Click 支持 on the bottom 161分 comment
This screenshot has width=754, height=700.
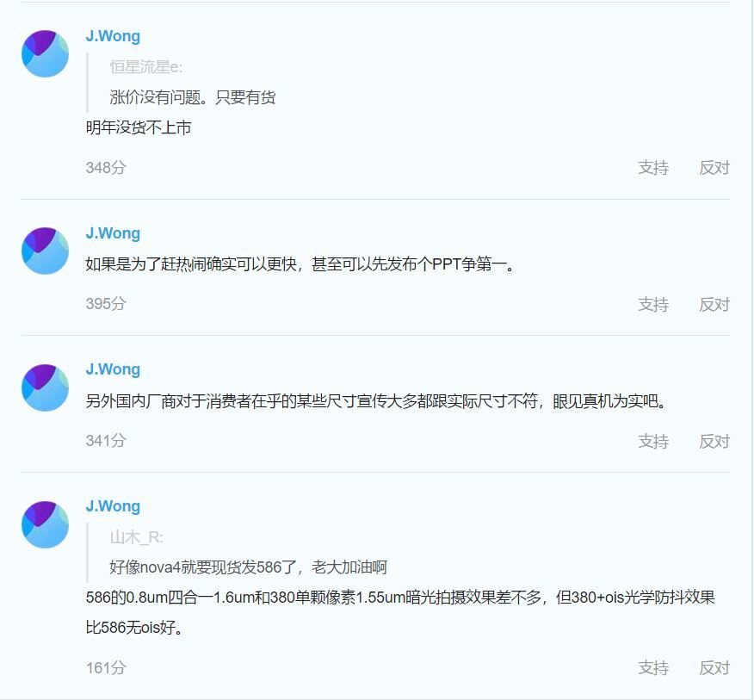655,667
